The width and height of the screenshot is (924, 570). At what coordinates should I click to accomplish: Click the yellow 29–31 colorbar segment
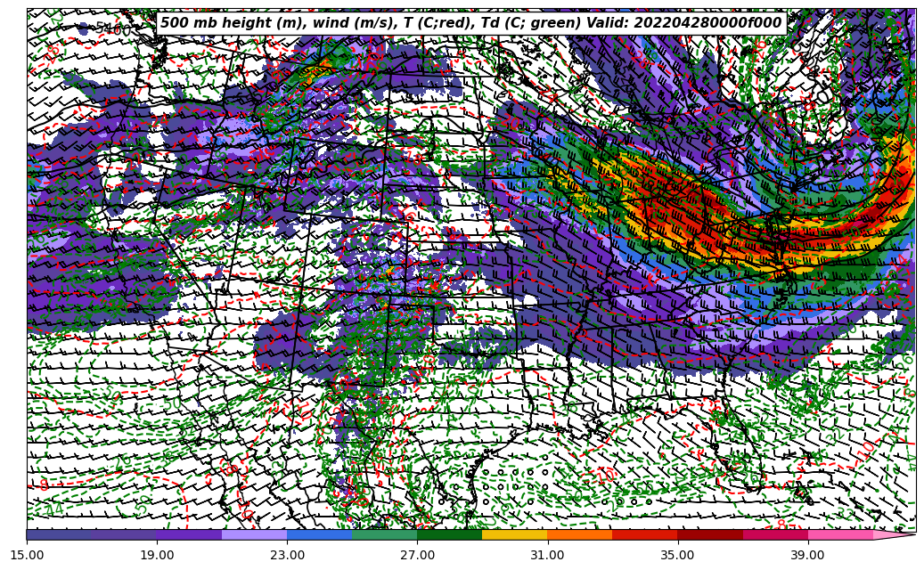click(514, 534)
